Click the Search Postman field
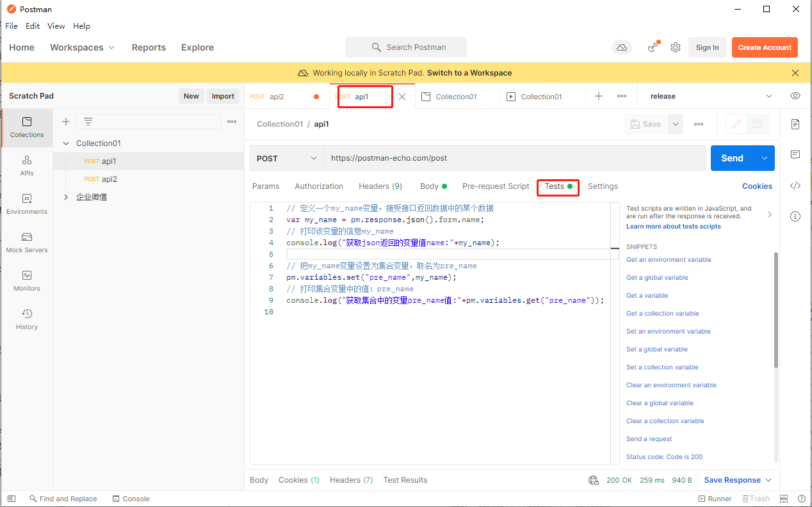Screen dimensions: 812x507 (406, 47)
